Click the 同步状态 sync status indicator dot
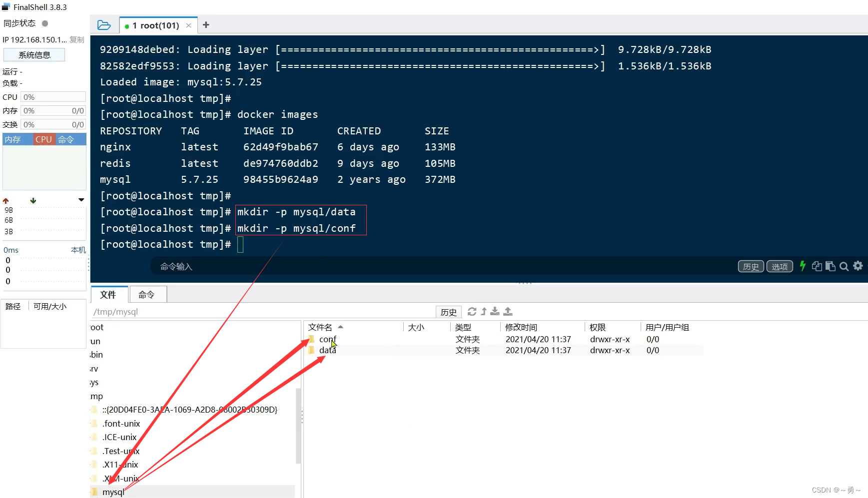 pyautogui.click(x=45, y=23)
